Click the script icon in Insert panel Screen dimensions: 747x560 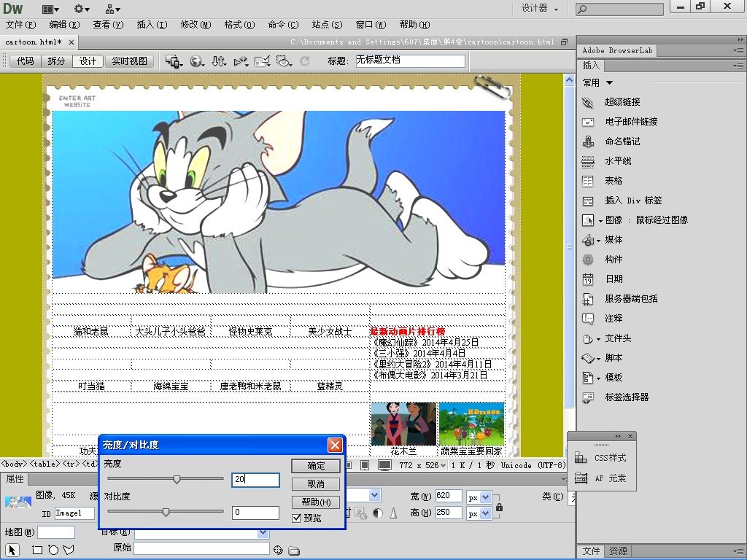(x=588, y=358)
